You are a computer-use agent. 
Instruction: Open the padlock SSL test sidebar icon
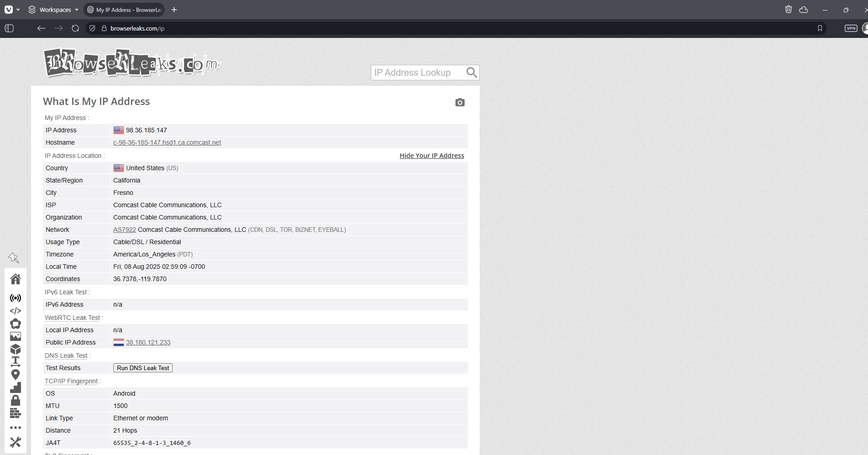[16, 400]
